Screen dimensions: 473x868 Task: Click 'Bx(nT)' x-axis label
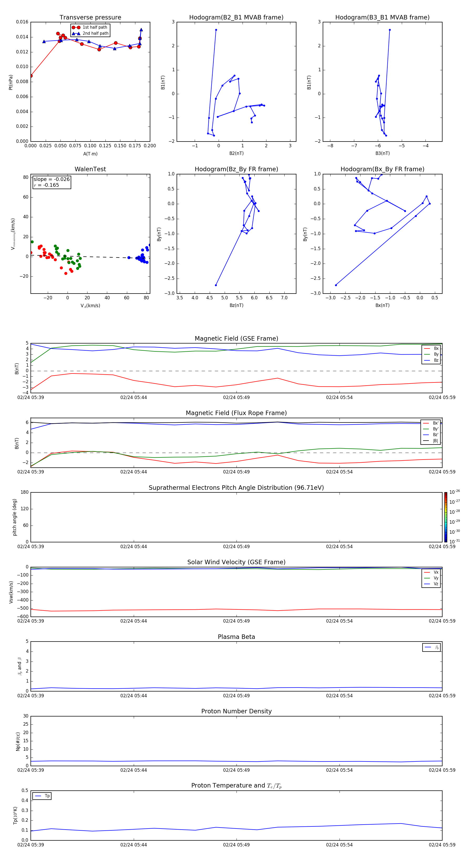click(x=382, y=305)
